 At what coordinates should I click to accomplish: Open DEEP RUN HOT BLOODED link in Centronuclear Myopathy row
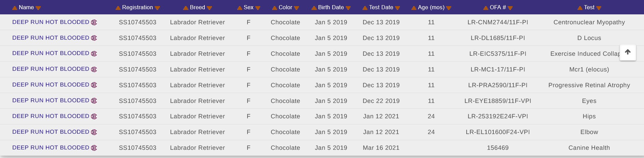51,22
